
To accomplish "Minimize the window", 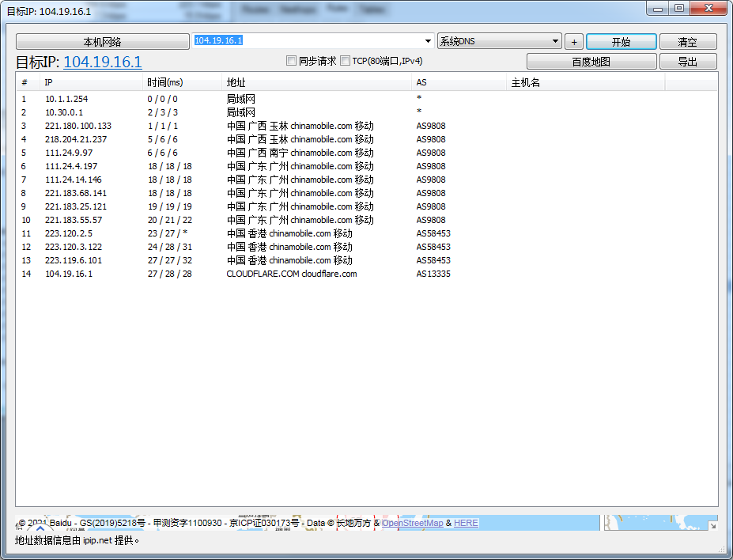I will pos(658,9).
